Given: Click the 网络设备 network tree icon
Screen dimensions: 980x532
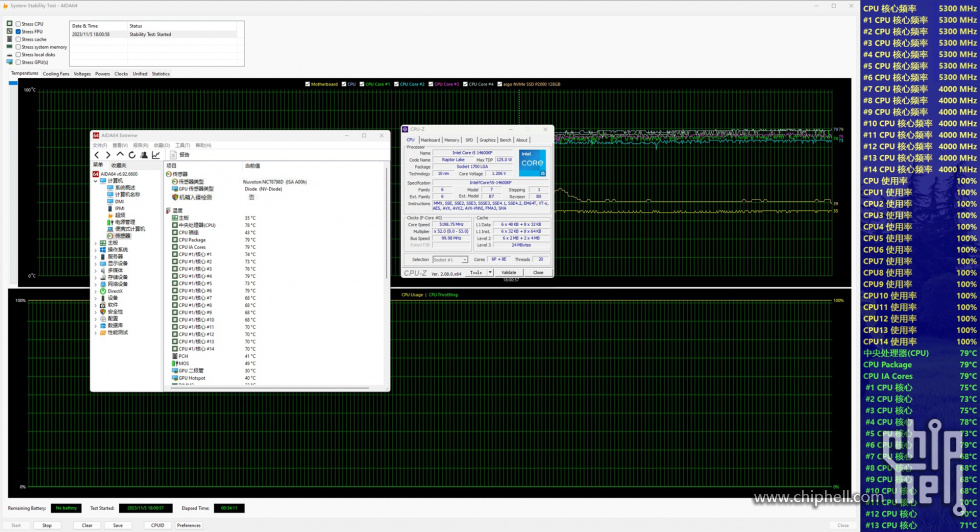Looking at the screenshot, I should click(103, 284).
